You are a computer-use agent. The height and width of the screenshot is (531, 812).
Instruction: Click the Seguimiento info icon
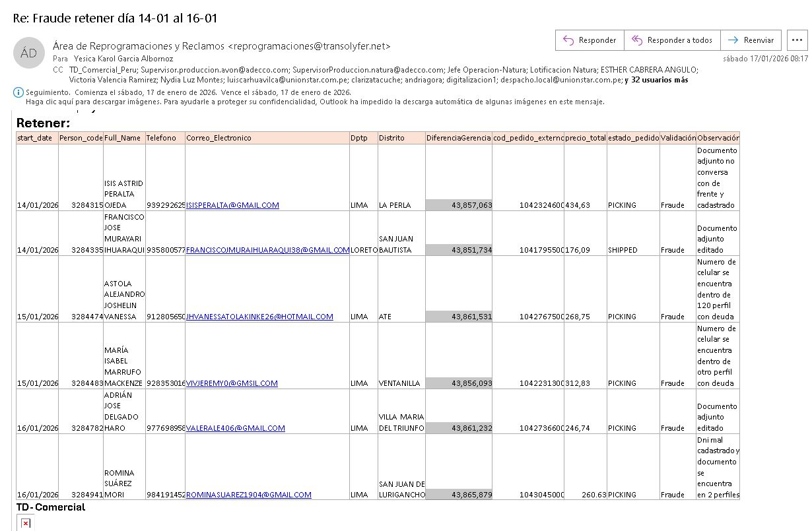(18, 93)
